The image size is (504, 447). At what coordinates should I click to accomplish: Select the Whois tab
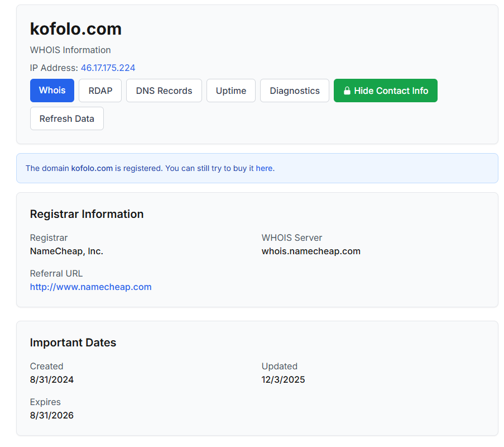[52, 90]
